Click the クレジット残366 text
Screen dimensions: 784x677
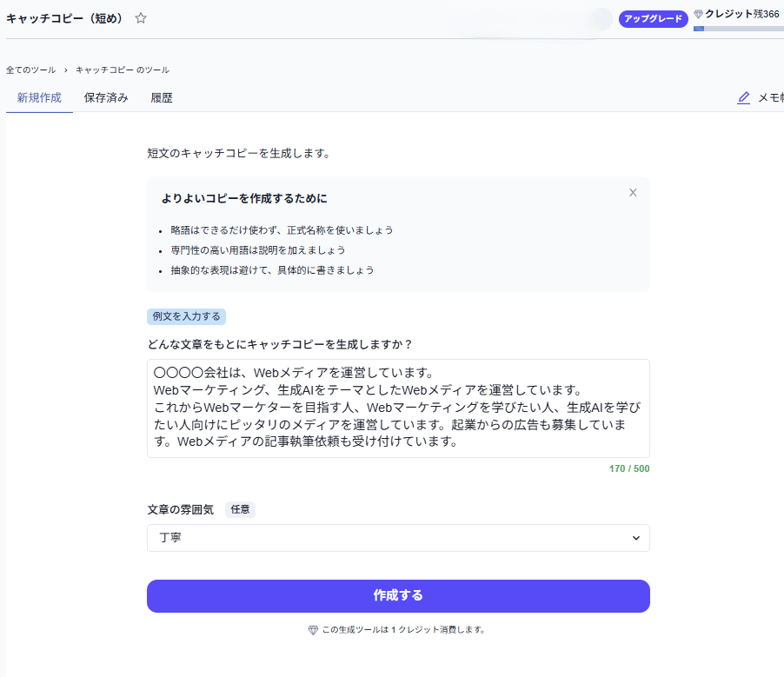tap(742, 14)
